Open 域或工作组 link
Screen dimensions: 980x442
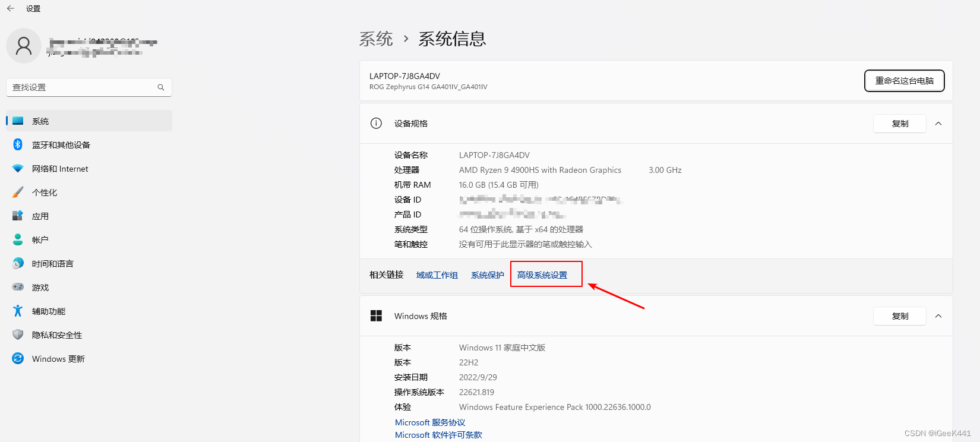[437, 275]
